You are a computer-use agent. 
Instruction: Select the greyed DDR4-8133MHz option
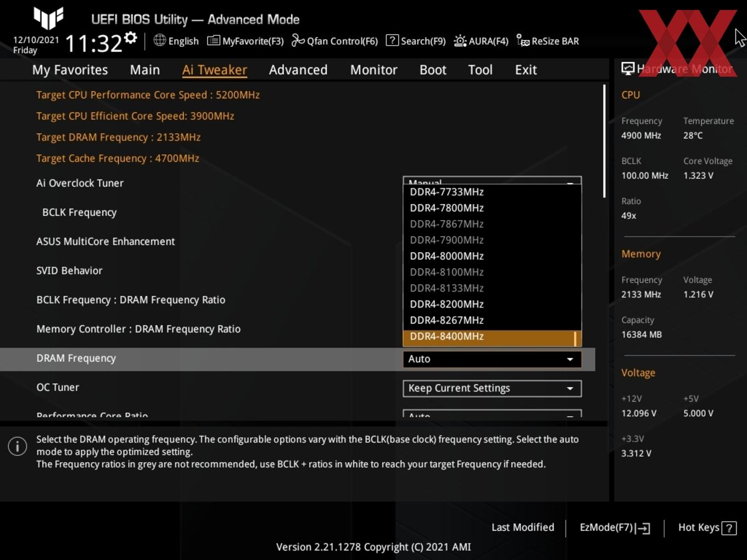coord(492,288)
